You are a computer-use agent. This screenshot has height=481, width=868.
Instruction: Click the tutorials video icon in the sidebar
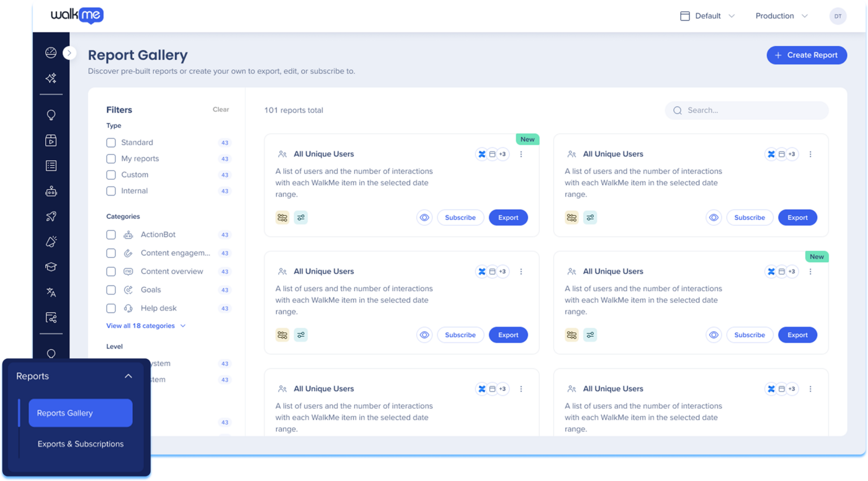[51, 140]
